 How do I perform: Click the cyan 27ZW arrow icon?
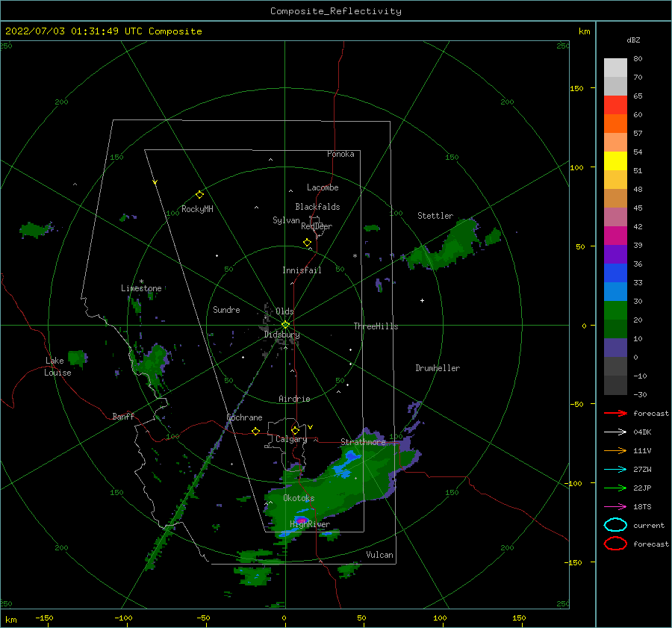[615, 470]
